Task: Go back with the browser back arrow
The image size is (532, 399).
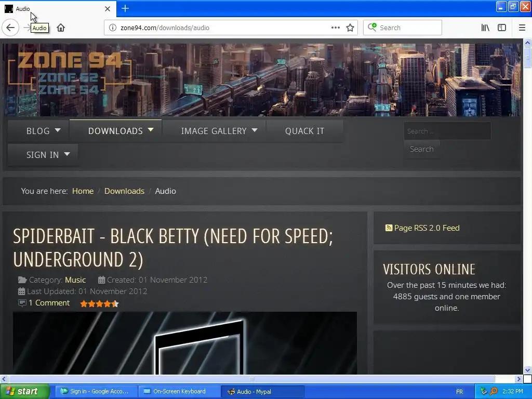Action: (x=10, y=28)
